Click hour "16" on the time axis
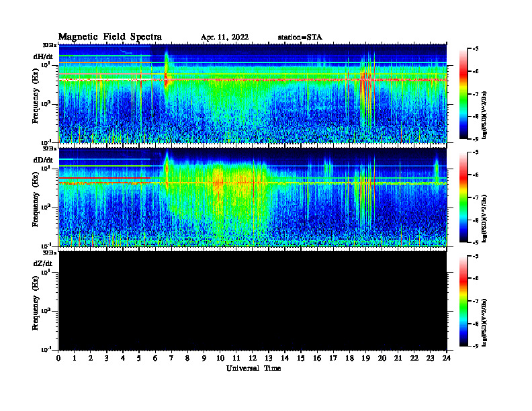Image resolution: width=532 pixels, height=411 pixels. click(x=317, y=359)
